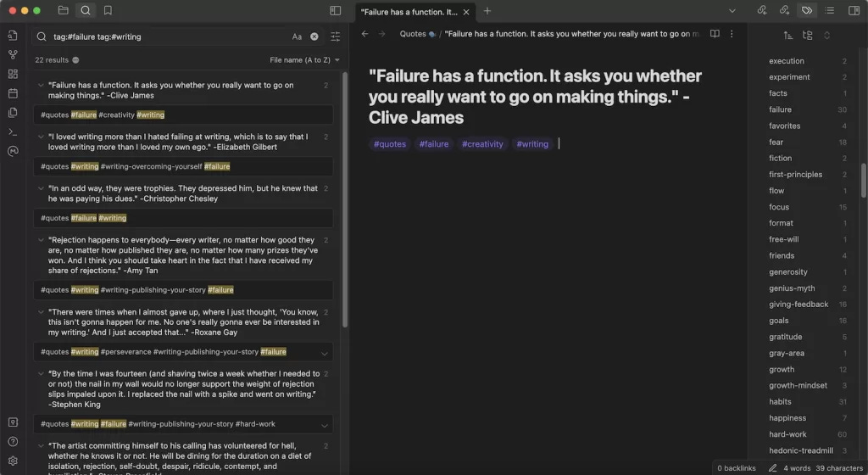Open vault switcher icon in ribbon
This screenshot has height=475, width=868.
tap(13, 422)
